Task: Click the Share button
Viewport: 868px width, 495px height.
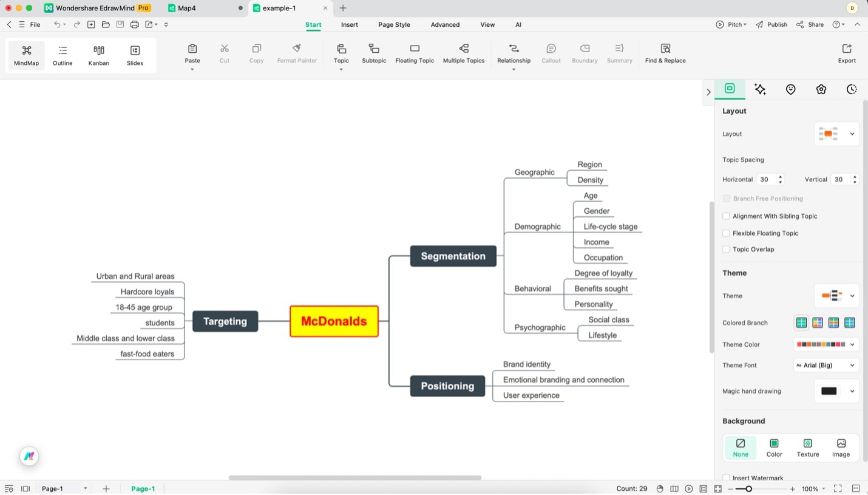Action: tap(810, 25)
